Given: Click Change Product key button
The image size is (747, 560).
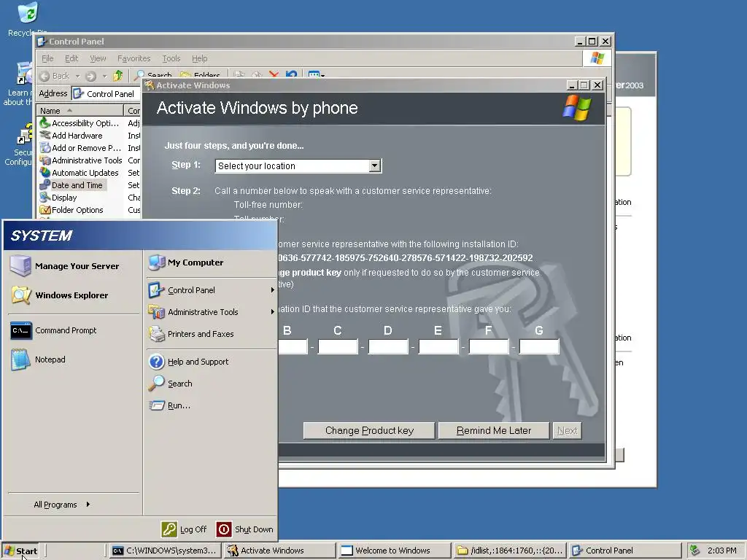Looking at the screenshot, I should pyautogui.click(x=369, y=430).
